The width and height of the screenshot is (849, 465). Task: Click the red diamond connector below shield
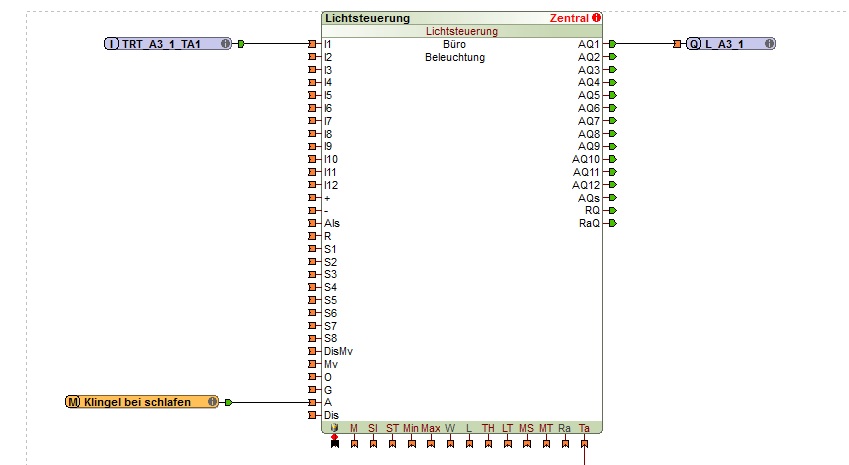coord(335,437)
